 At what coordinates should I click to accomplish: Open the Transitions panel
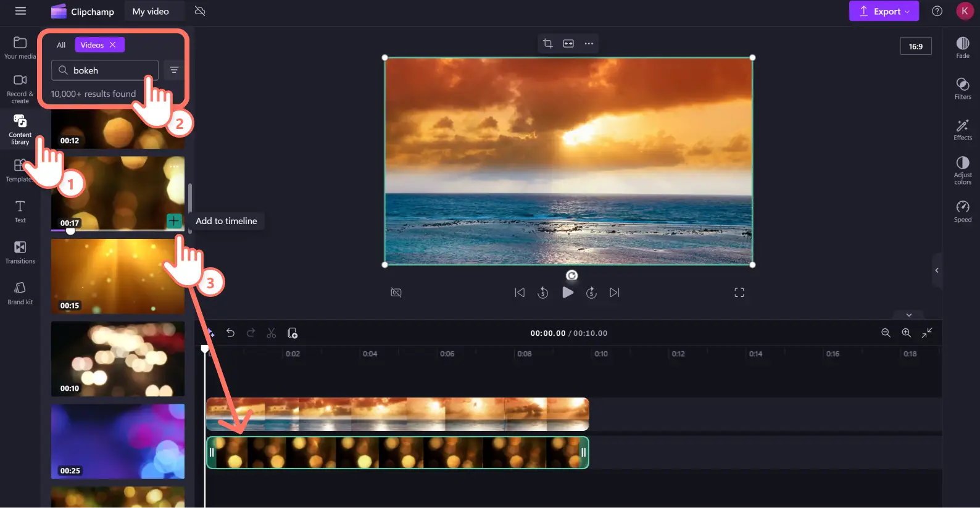tap(20, 252)
